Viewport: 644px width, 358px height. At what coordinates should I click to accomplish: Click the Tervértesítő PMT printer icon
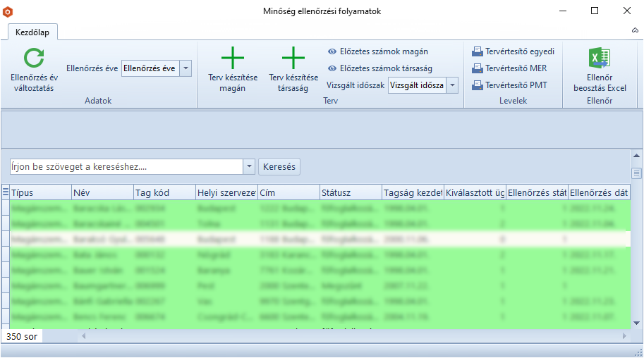coord(478,85)
